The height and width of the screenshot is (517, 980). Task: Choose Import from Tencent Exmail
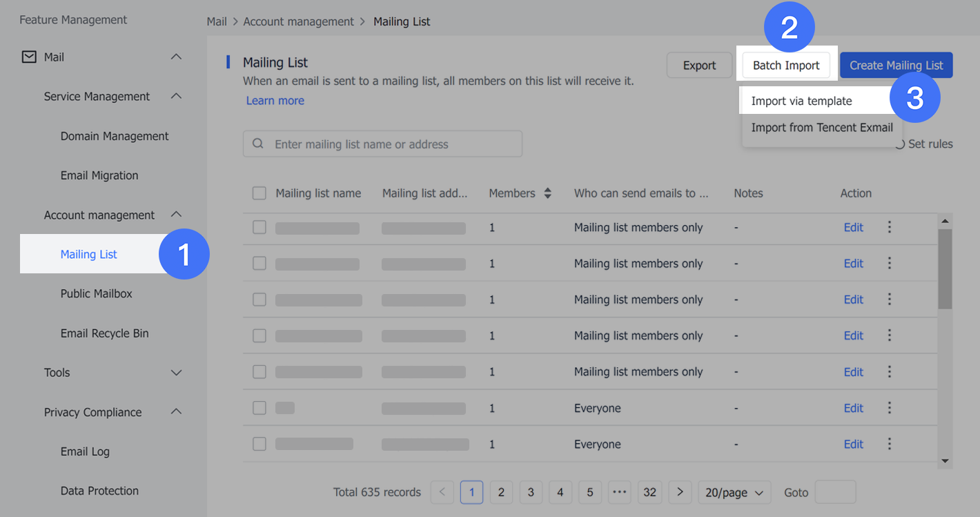[821, 127]
